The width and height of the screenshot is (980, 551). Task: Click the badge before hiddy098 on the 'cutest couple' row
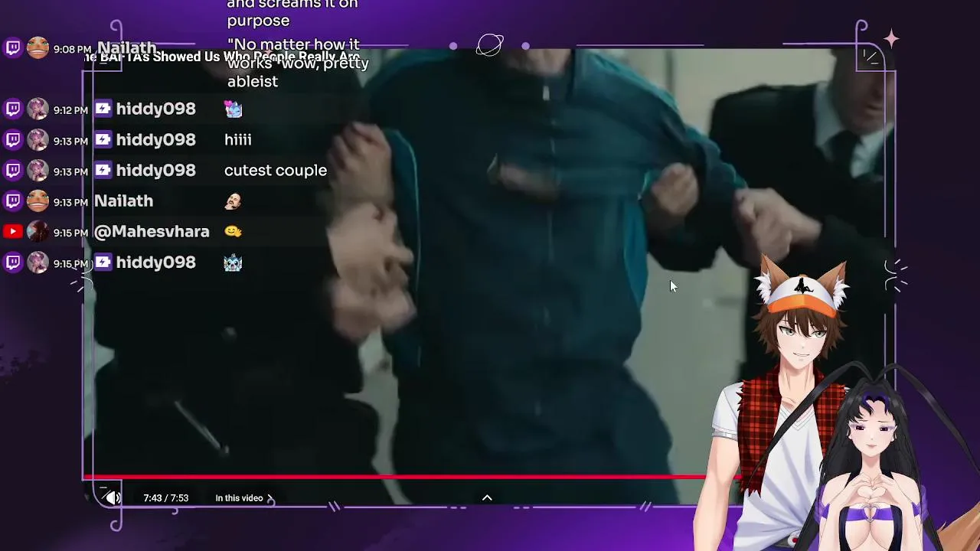click(103, 170)
